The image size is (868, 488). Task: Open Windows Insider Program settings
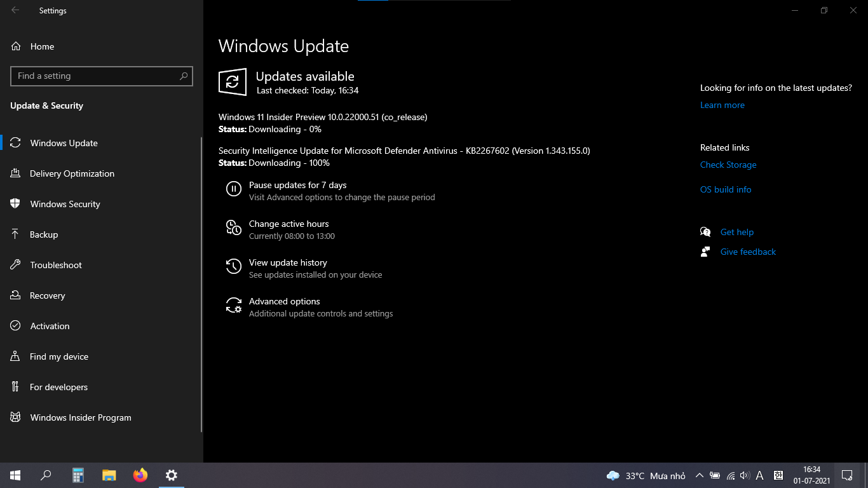coord(102,417)
